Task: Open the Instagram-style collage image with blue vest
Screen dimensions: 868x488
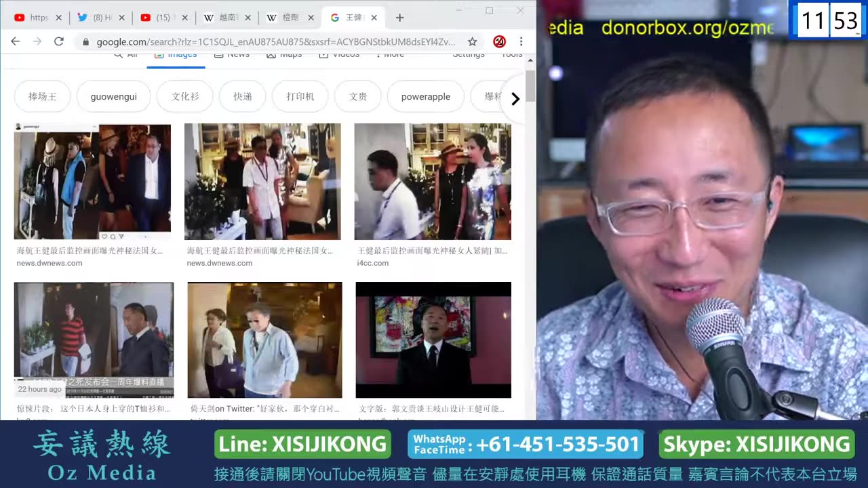Action: [93, 182]
